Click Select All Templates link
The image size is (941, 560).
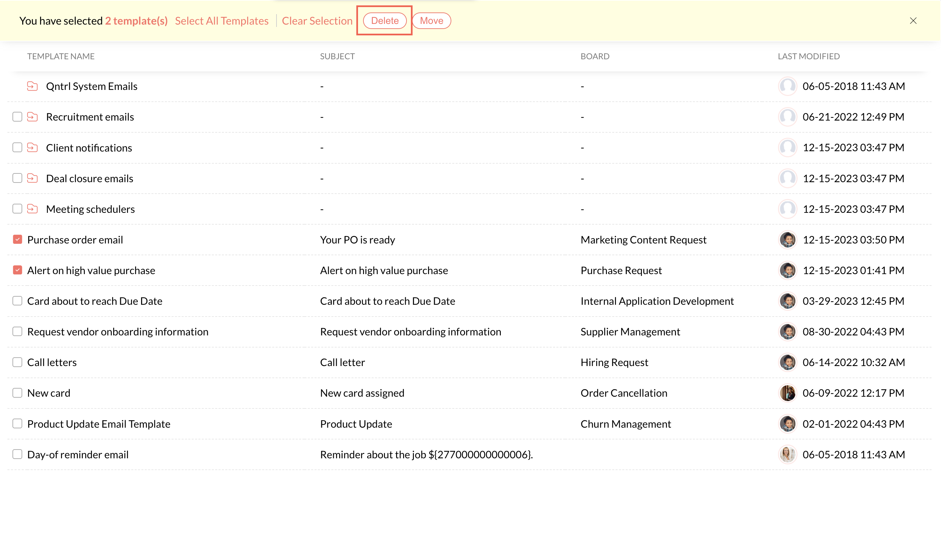click(x=222, y=21)
